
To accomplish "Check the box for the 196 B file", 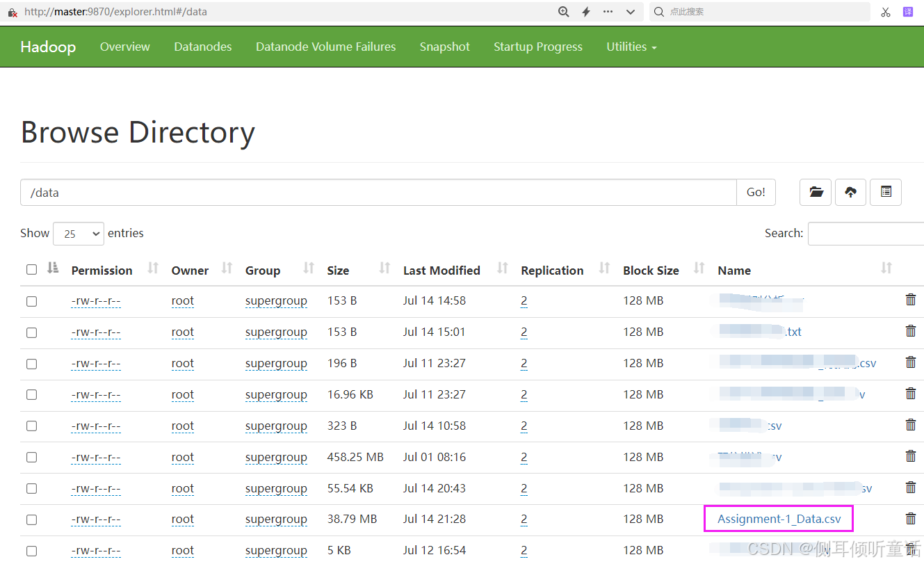I will click(31, 364).
